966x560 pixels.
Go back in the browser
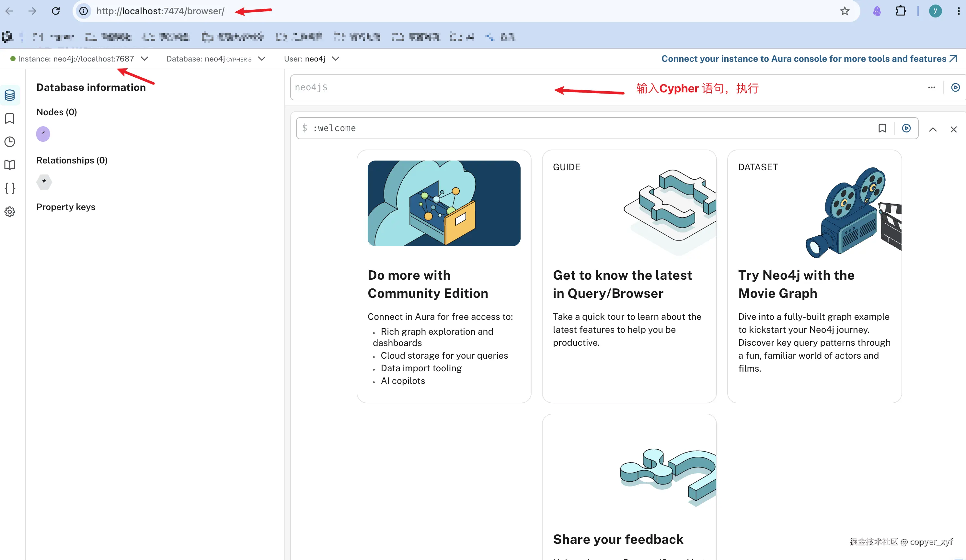(x=10, y=11)
